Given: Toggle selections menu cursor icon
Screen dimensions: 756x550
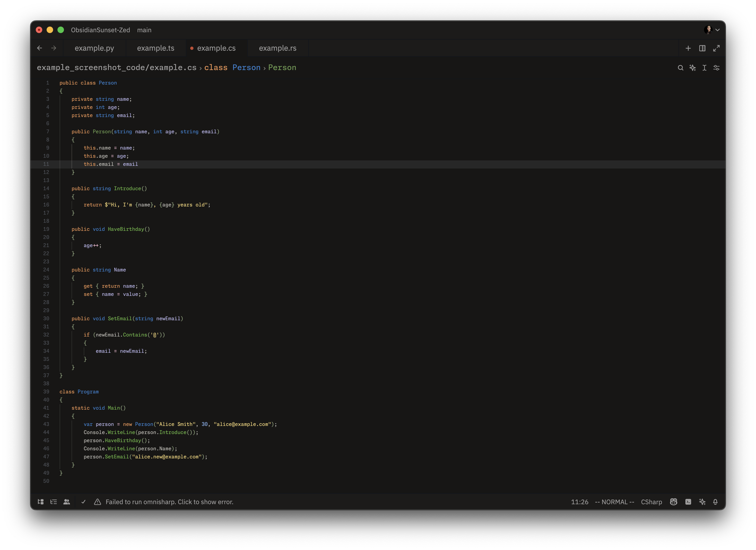Looking at the screenshot, I should coord(704,68).
